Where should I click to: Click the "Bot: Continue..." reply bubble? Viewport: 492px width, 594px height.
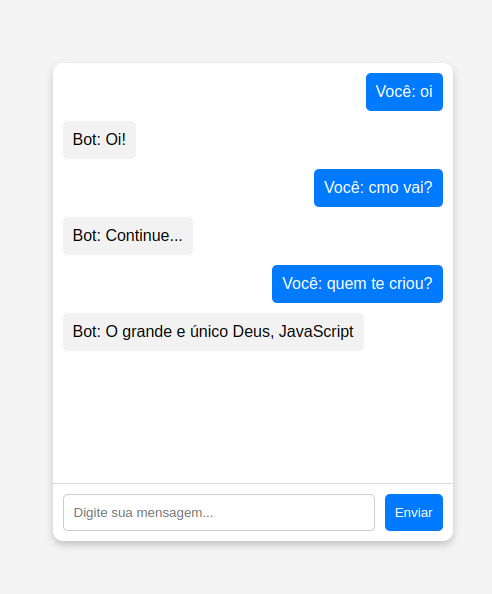point(128,236)
